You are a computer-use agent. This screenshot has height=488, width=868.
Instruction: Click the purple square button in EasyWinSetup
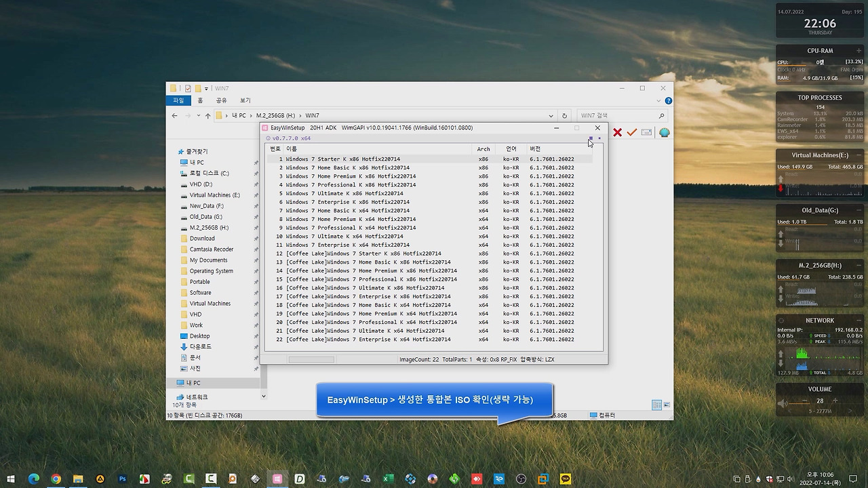tap(591, 138)
